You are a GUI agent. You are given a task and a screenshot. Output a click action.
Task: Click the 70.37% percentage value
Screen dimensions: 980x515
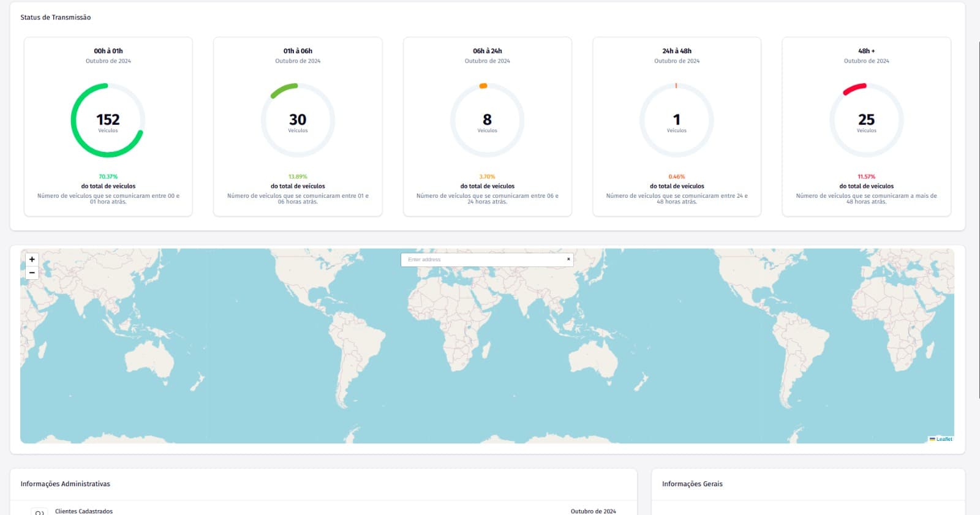tap(108, 176)
